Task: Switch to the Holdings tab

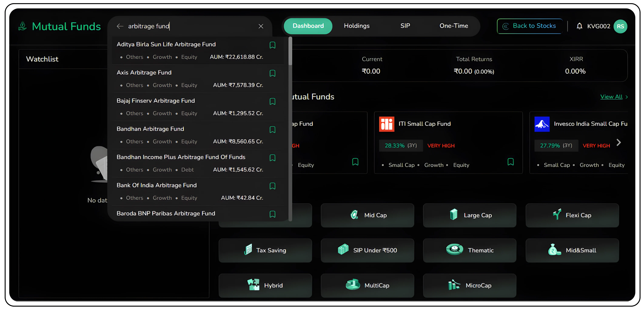Action: click(x=357, y=26)
